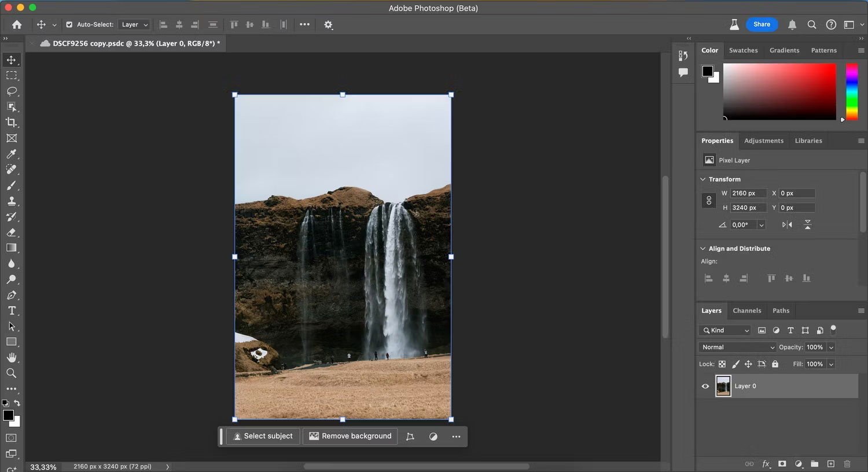The image size is (868, 472).
Task: Switch to the Channels tab
Action: (746, 311)
